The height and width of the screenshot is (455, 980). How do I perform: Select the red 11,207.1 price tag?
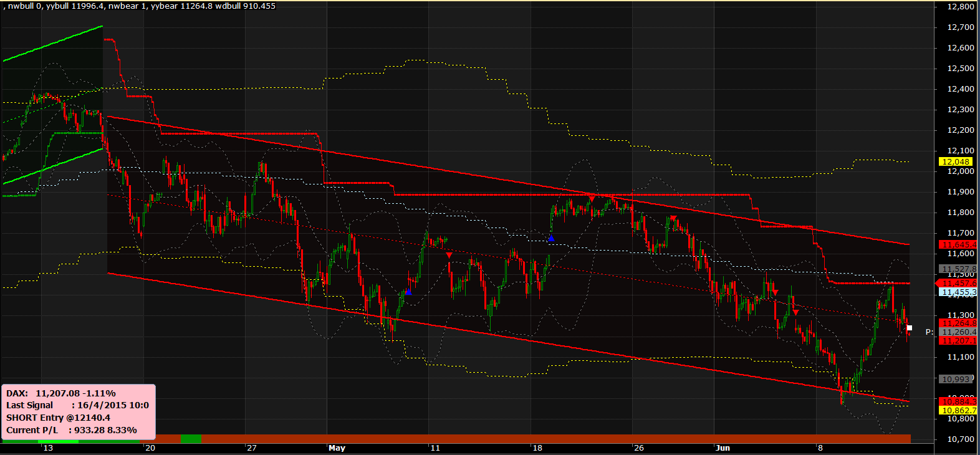pyautogui.click(x=958, y=341)
